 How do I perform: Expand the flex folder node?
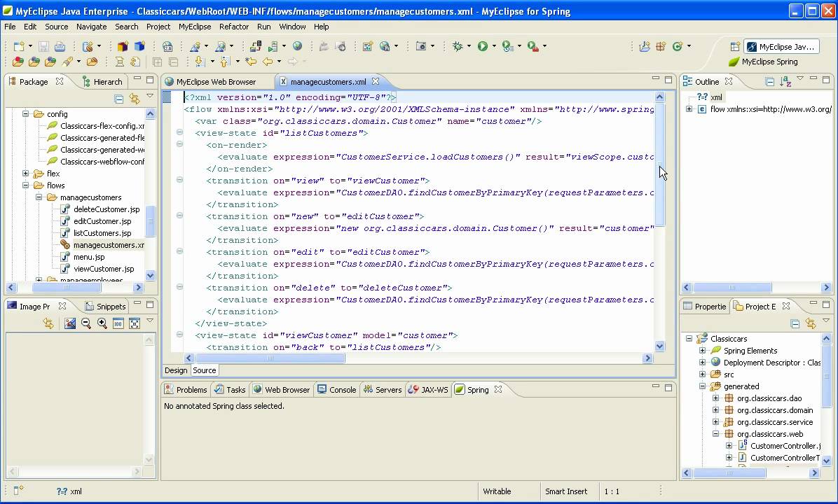25,174
